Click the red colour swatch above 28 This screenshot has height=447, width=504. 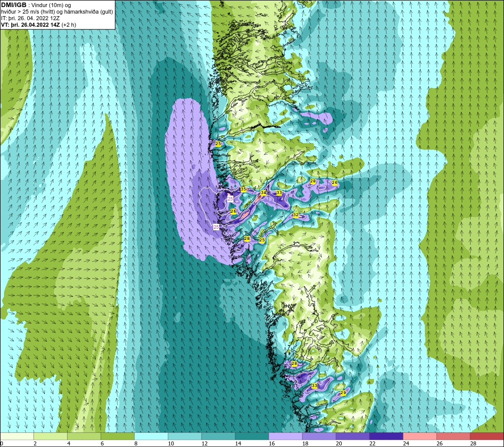pos(487,436)
